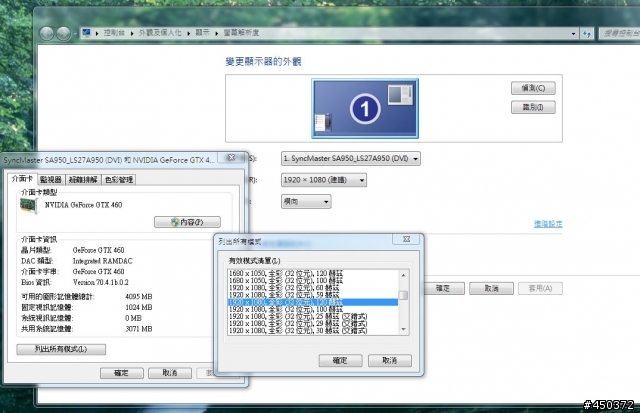Open the SyncMaster SA950 display dropdown
Screen dimensions: 640x413
[351, 158]
